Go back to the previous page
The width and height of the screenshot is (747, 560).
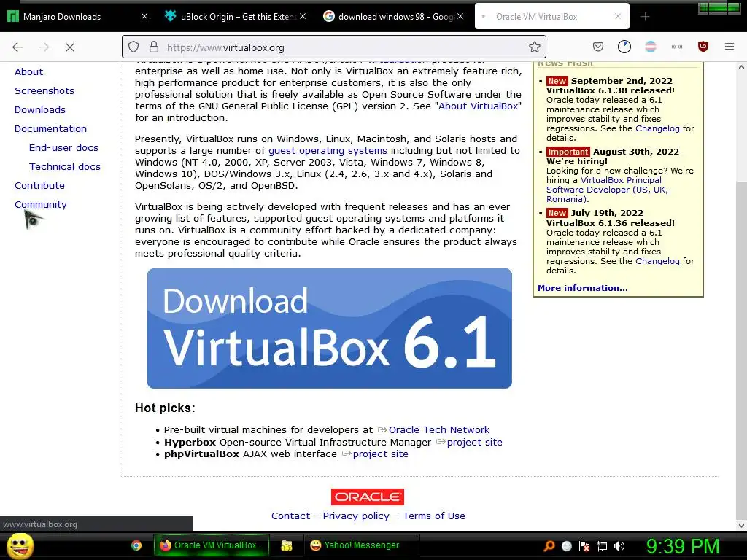pyautogui.click(x=18, y=47)
